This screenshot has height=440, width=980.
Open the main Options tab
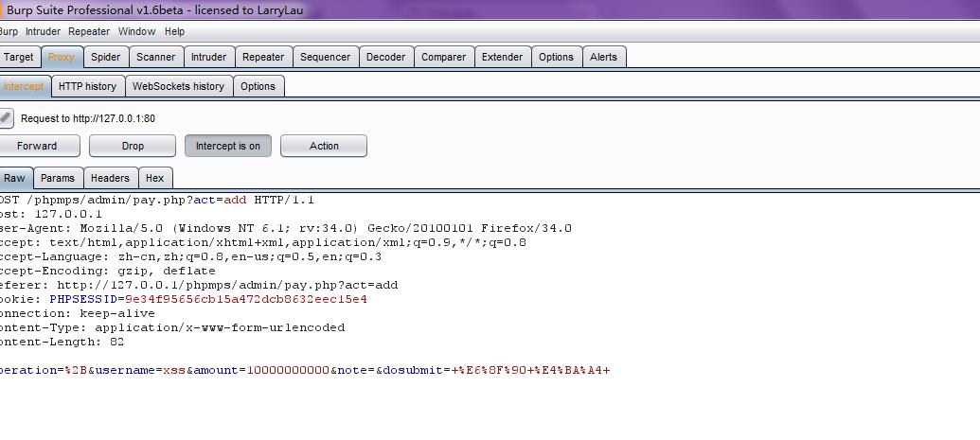556,57
